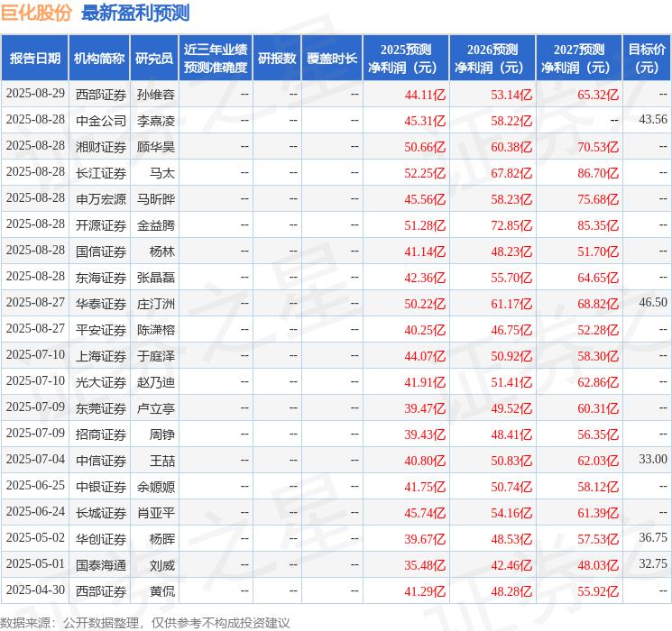Image resolution: width=672 pixels, height=631 pixels.
Task: Select analyst 杨林
Action: [x=162, y=251]
